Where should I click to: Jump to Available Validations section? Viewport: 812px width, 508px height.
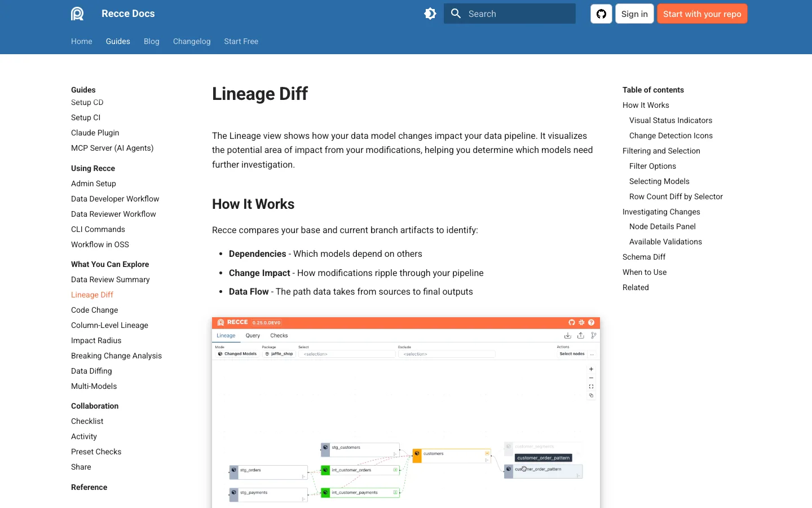(x=665, y=242)
